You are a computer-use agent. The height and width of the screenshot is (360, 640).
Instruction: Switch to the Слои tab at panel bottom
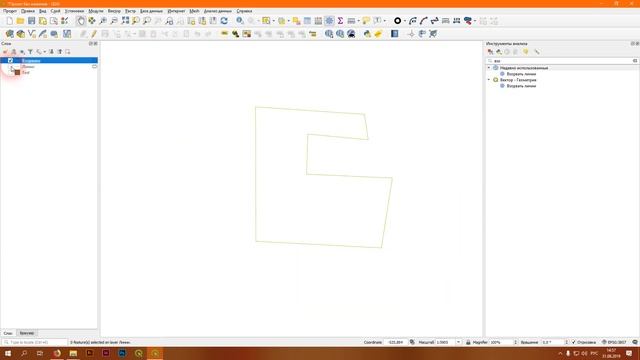[8, 333]
